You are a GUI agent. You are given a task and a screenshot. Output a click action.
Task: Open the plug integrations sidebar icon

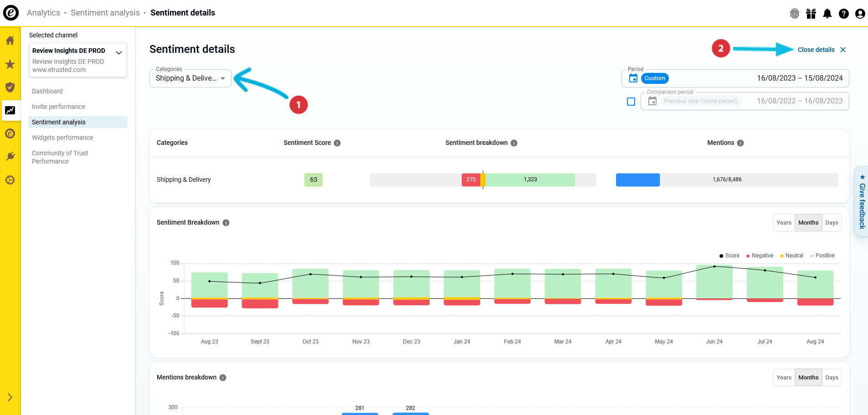(x=10, y=157)
